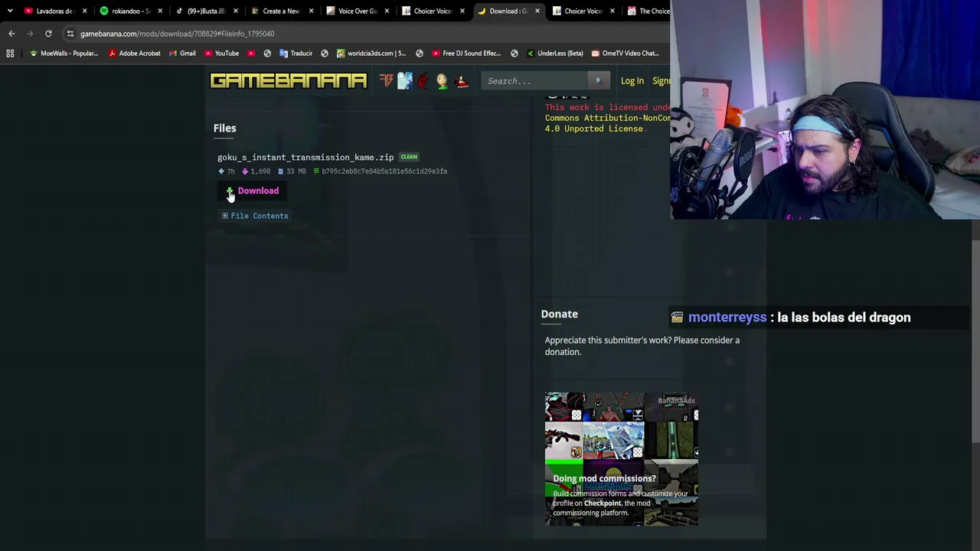
Task: Open the Traducir bookmark
Action: [x=296, y=54]
